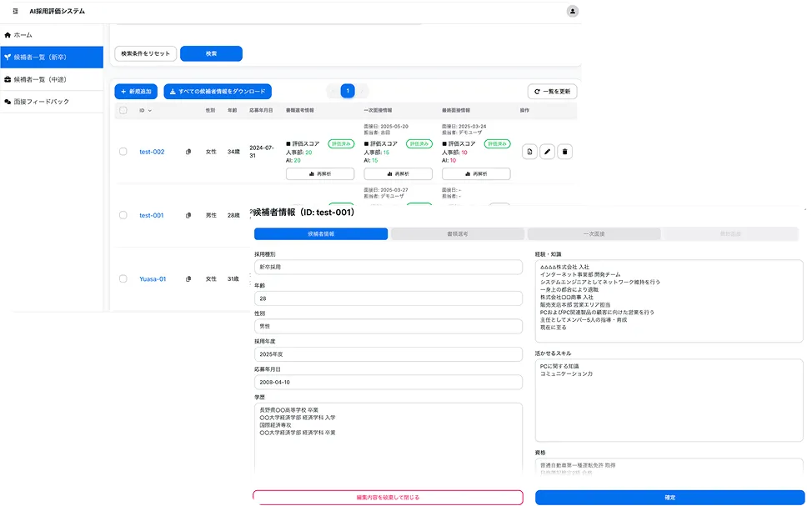Open the 採用種別 field showing 新卒採用
Image resolution: width=812 pixels, height=506 pixels.
(x=388, y=268)
